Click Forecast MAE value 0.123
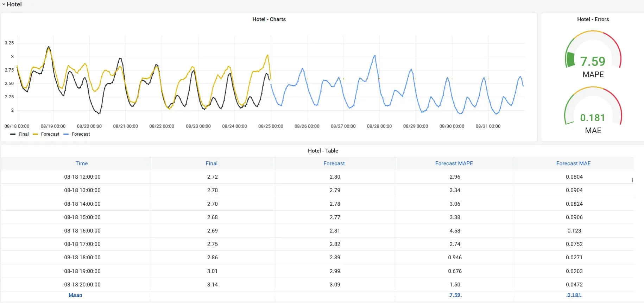The width and height of the screenshot is (644, 303). (574, 231)
